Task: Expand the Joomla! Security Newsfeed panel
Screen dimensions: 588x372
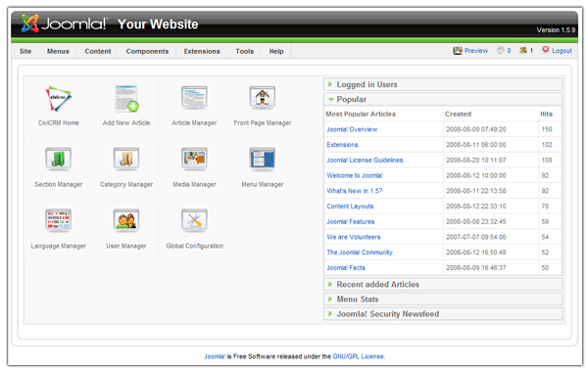Action: (x=443, y=314)
